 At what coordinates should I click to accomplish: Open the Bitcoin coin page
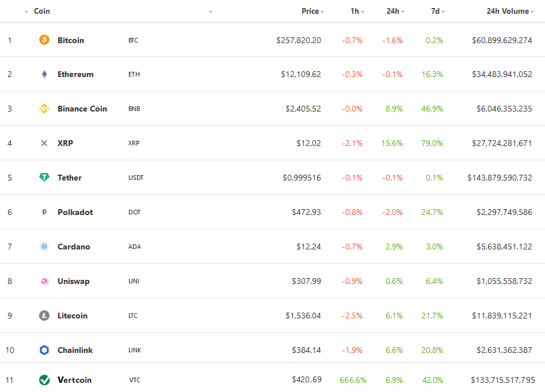(x=71, y=40)
